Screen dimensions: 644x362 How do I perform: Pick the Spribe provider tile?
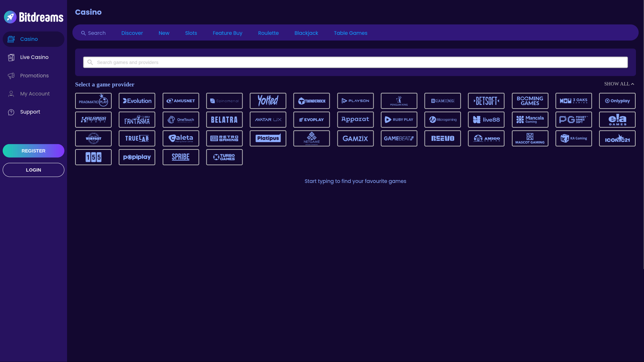coord(181,157)
